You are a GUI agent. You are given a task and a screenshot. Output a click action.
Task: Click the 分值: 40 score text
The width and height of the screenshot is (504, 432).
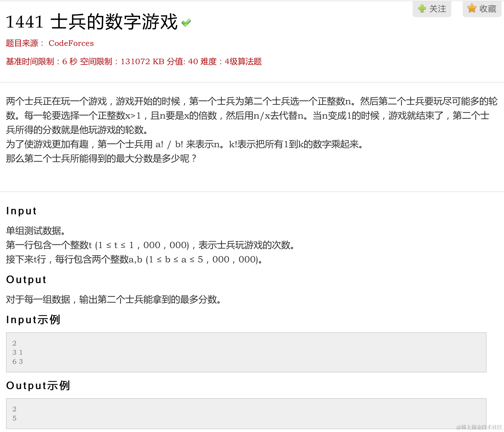[182, 62]
